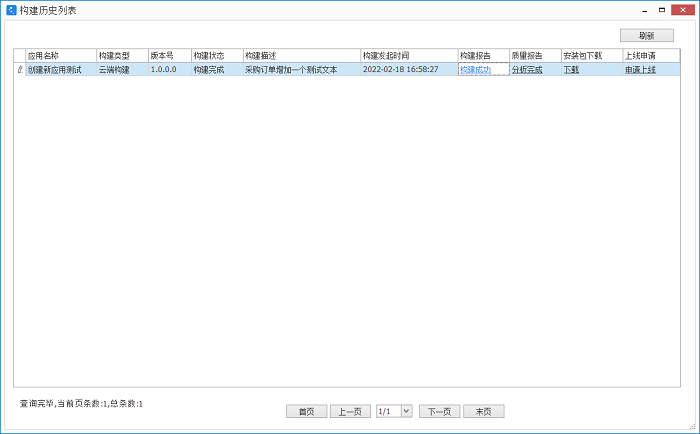Screen dimensions: 700x434
Task: Jump to last page with 末页
Action: pos(483,411)
